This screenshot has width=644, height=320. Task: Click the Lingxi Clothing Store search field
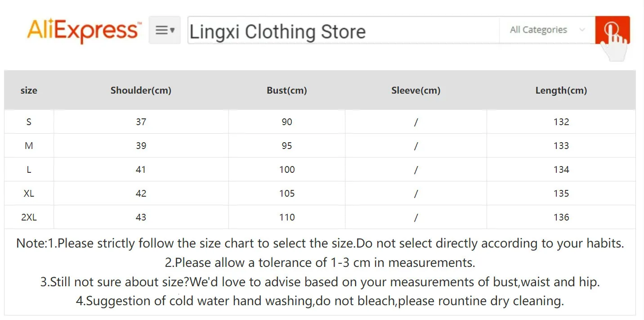343,32
